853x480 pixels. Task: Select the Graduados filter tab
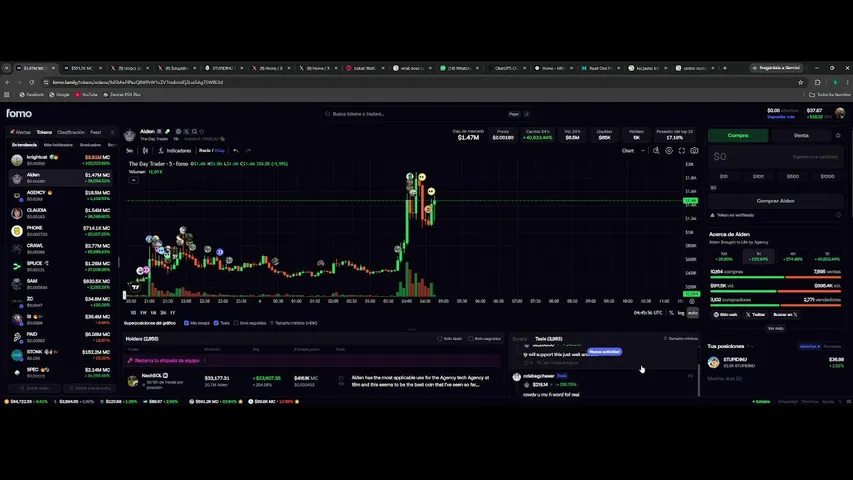pos(90,145)
